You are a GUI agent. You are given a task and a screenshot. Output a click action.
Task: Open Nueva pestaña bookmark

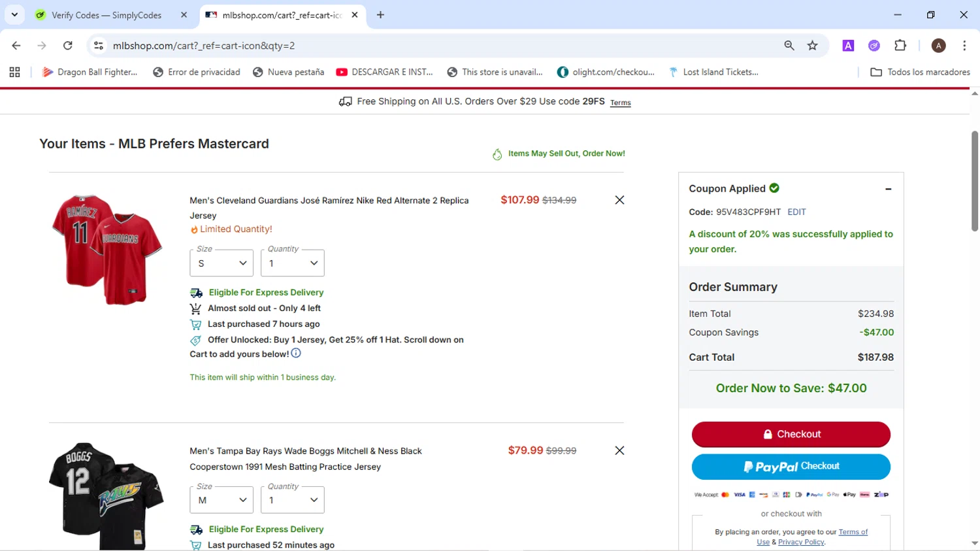tap(288, 72)
